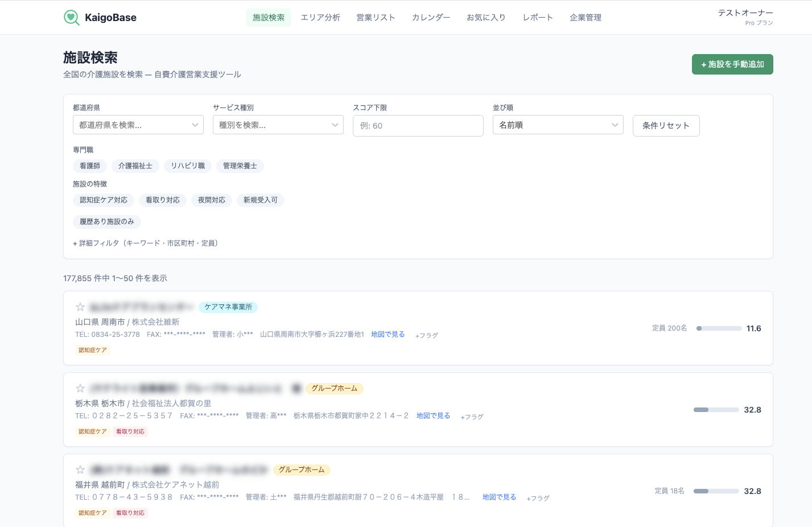Open the サービス種別 dropdown
This screenshot has width=812, height=527.
point(278,124)
